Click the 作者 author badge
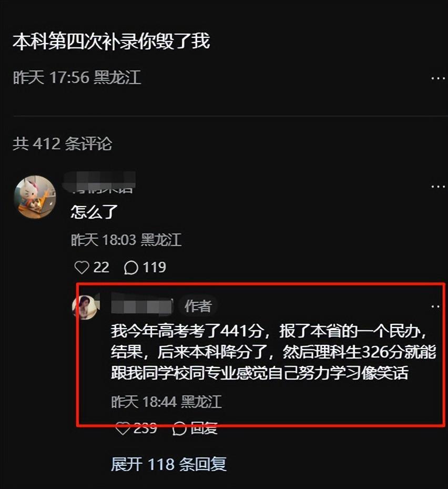The image size is (448, 489). (198, 306)
